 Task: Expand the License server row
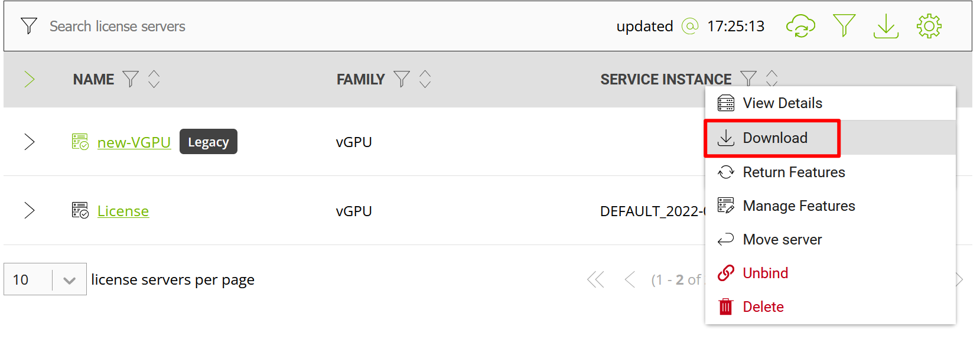[x=30, y=210]
